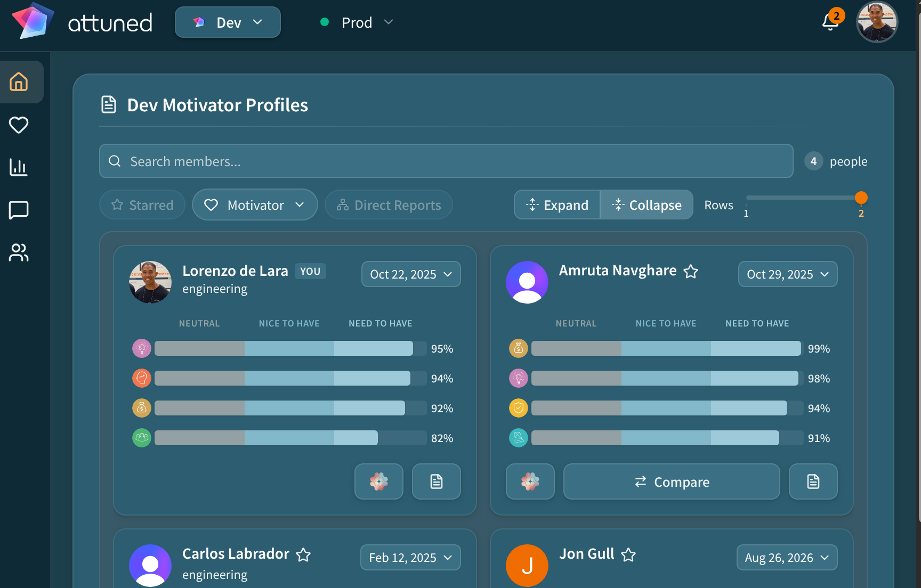Compare with Amruta Navghare
The height and width of the screenshot is (588, 921).
coord(672,481)
